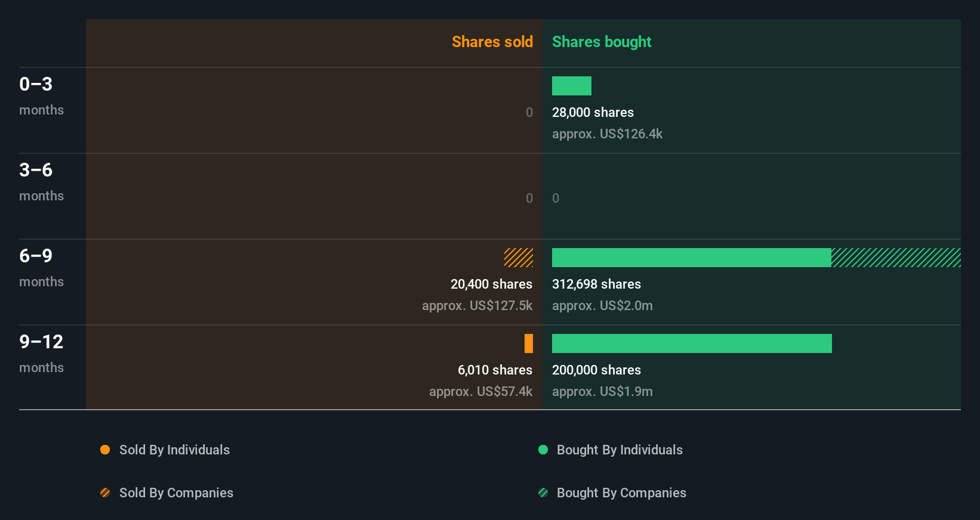This screenshot has height=520, width=980.
Task: Click the 9–12 months green bought bar
Action: [x=692, y=343]
